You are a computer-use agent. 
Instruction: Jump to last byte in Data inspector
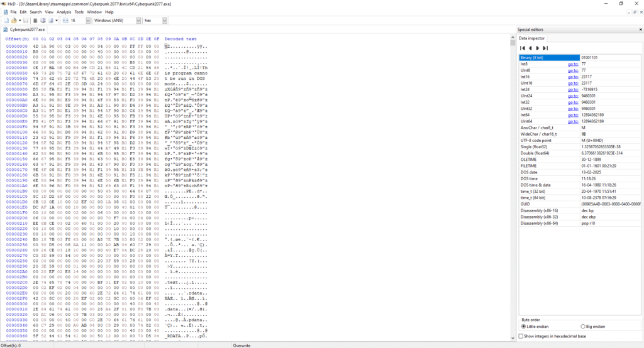pos(545,48)
